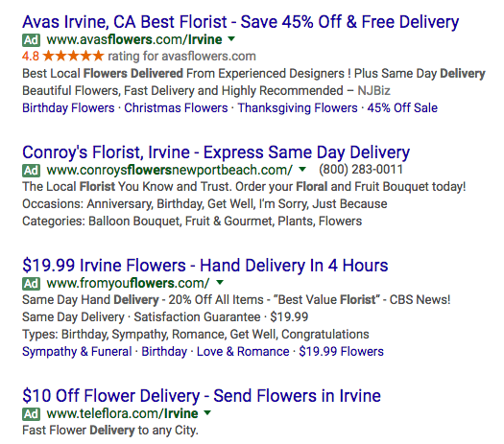Viewport: 504px width, 444px height.
Task: Click Conroy's phone number (800) 283-0011
Action: 361,170
